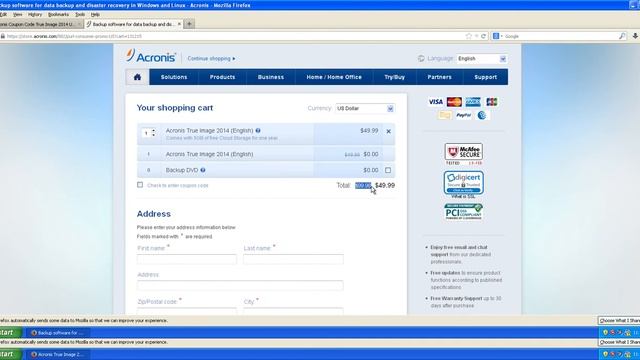Open the Solutions nav menu

click(174, 77)
